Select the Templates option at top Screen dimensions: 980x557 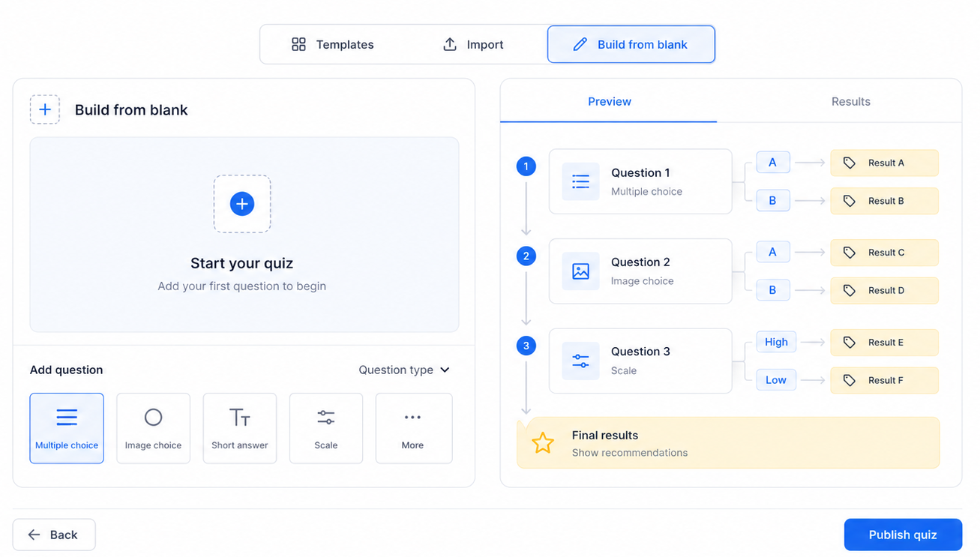[x=332, y=44]
